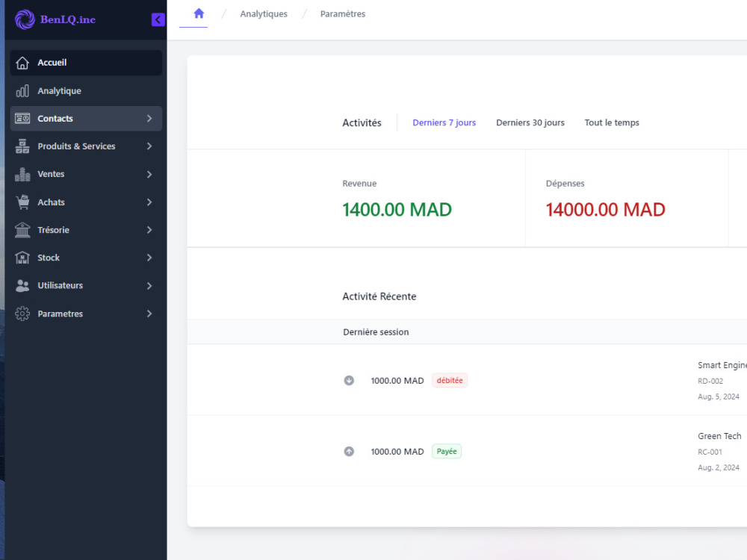Click the Achats shopping cart icon
747x560 pixels.
[x=22, y=202]
